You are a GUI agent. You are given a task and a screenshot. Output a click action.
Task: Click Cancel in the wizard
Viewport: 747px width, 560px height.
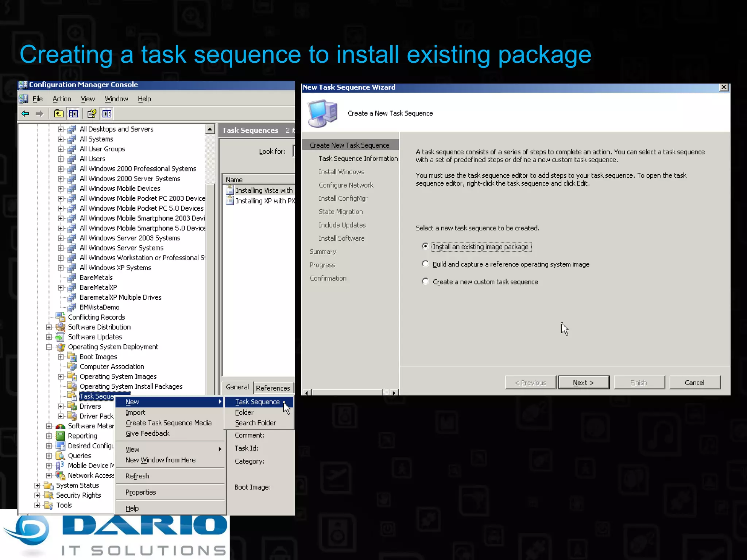point(694,382)
